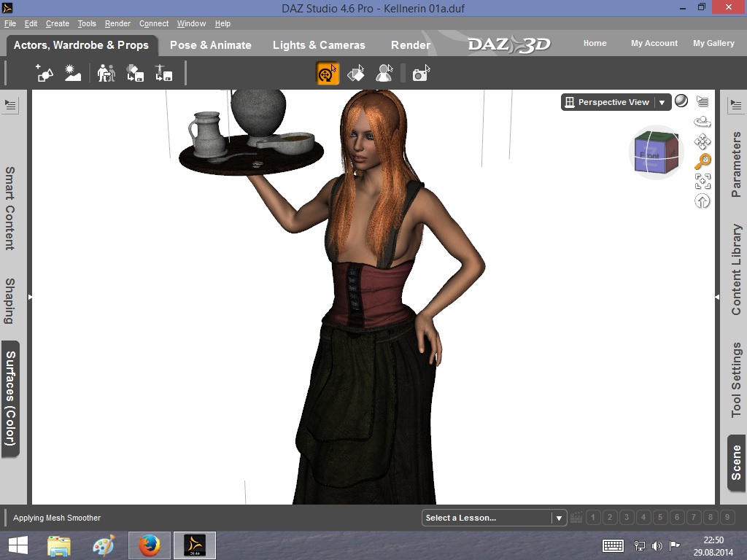
Task: Click lesson step button 9
Action: (727, 517)
